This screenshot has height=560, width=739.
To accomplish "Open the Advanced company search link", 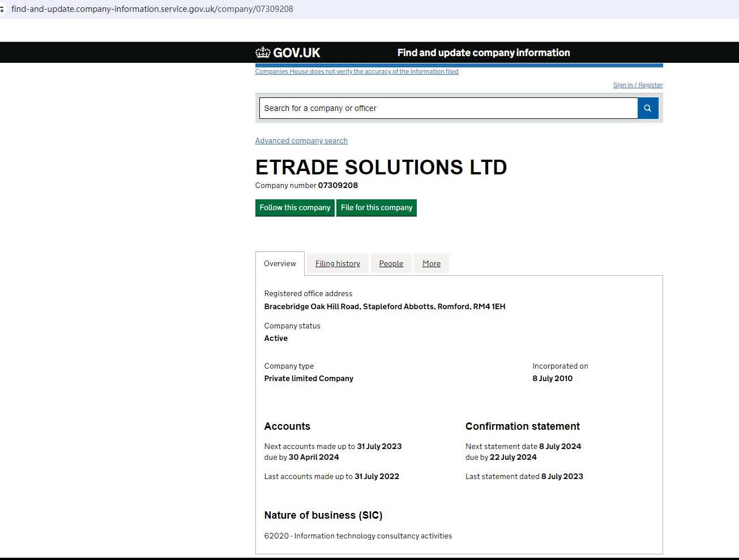I will tap(301, 140).
